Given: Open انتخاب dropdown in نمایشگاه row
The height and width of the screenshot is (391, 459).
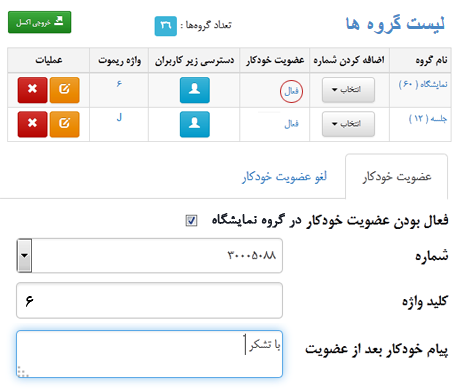Looking at the screenshot, I should click(x=348, y=90).
